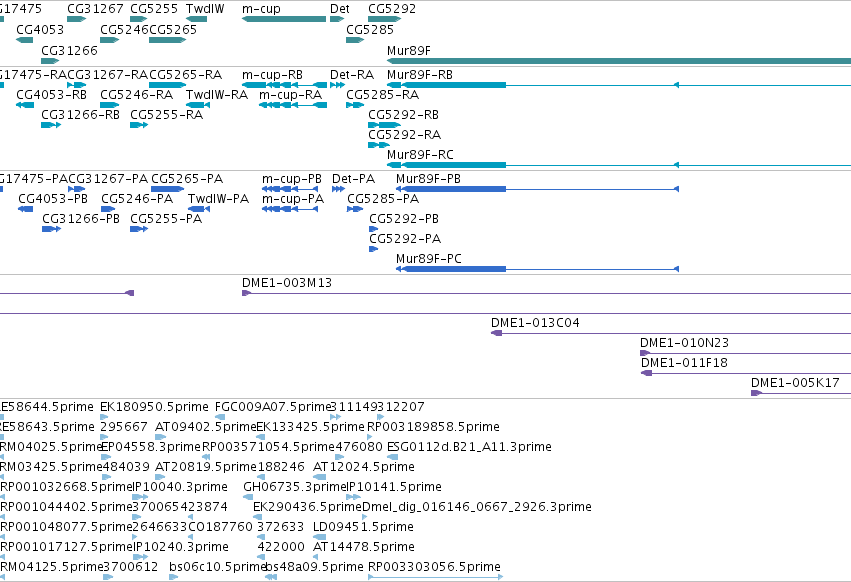Select the CG5246-PA protein label
Screen dimensions: 851x582
[x=137, y=199]
